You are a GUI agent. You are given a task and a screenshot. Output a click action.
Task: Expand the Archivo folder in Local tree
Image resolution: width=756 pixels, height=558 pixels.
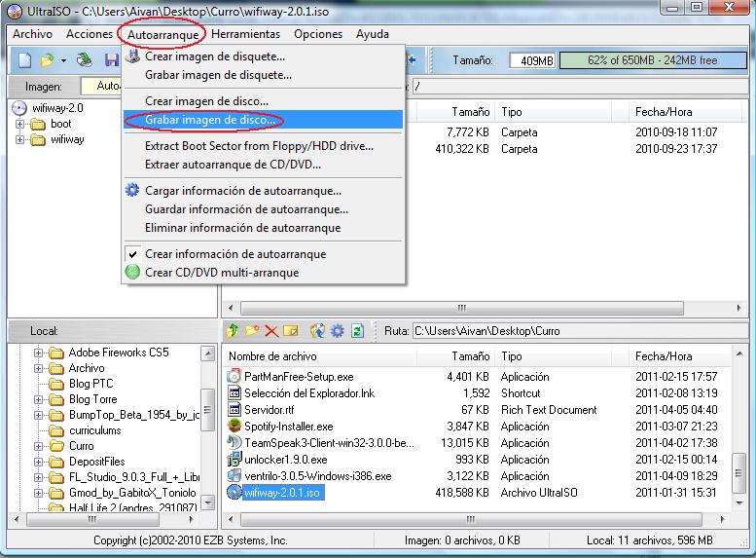pyautogui.click(x=38, y=368)
